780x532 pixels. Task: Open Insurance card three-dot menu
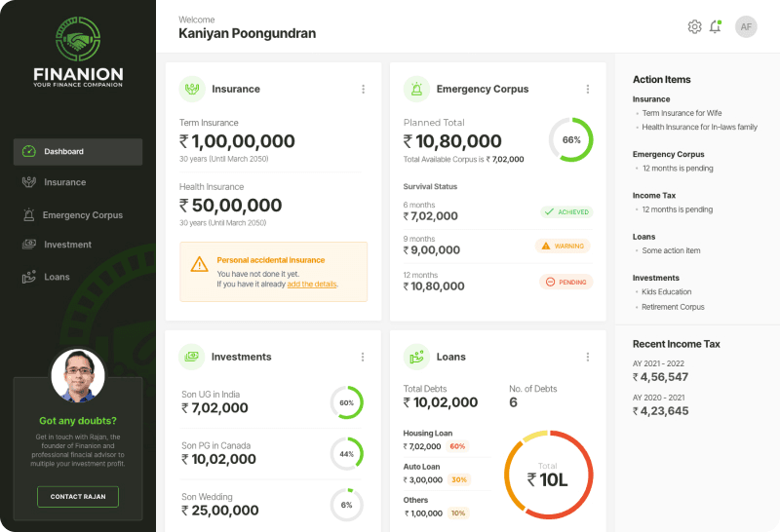point(364,89)
